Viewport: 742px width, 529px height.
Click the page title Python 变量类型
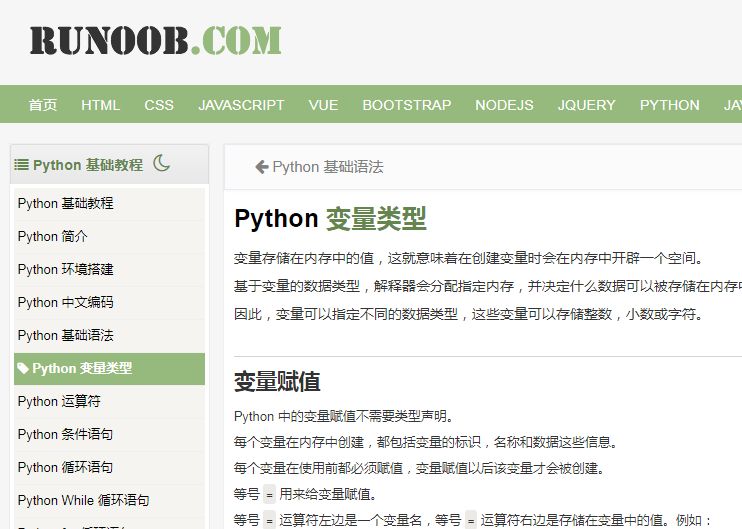(x=330, y=219)
